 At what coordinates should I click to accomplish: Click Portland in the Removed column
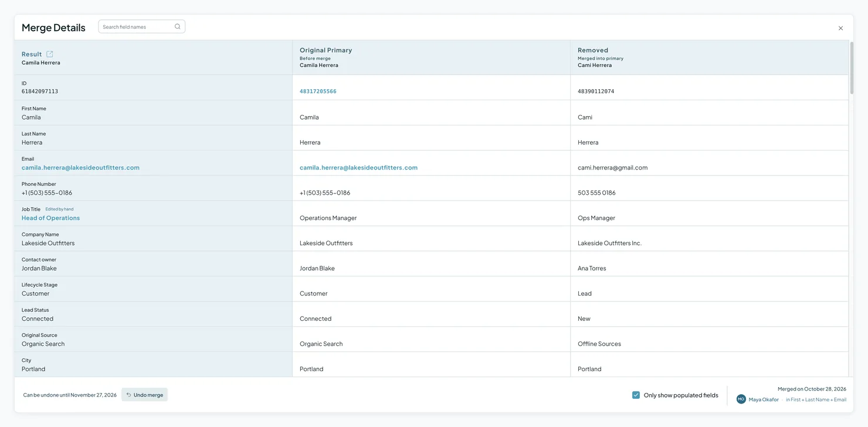589,370
